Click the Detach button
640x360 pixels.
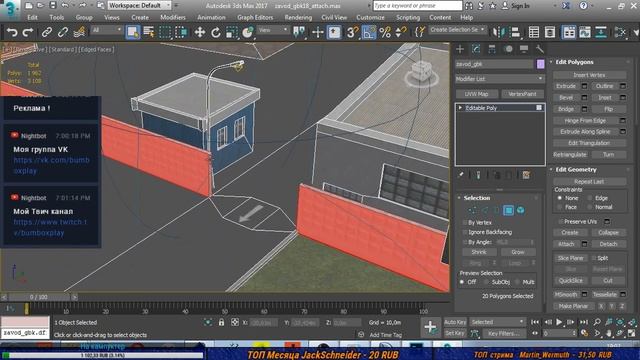pos(608,244)
